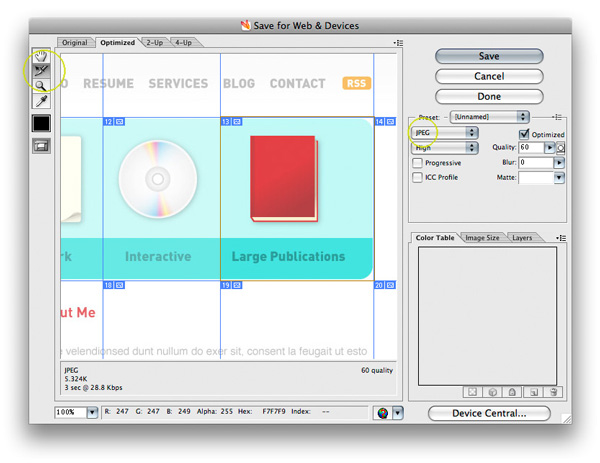Viewport: 600px width, 463px height.
Task: Enable the ICC Profile checkbox
Action: (x=418, y=177)
